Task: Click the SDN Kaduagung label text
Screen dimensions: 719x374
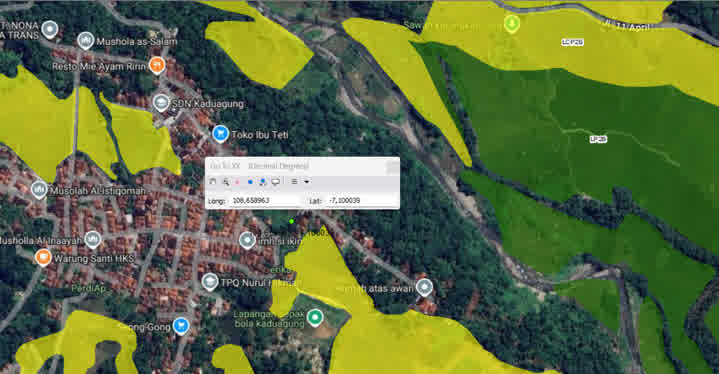Action: point(208,104)
